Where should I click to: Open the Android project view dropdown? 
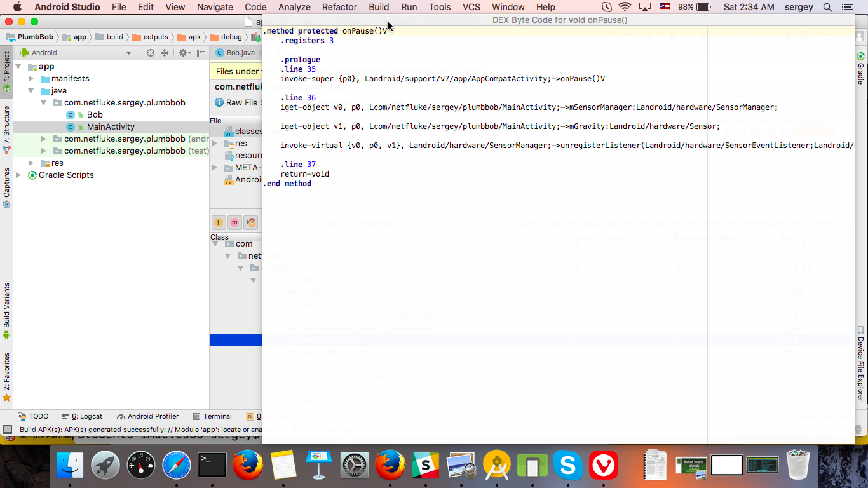tap(76, 53)
